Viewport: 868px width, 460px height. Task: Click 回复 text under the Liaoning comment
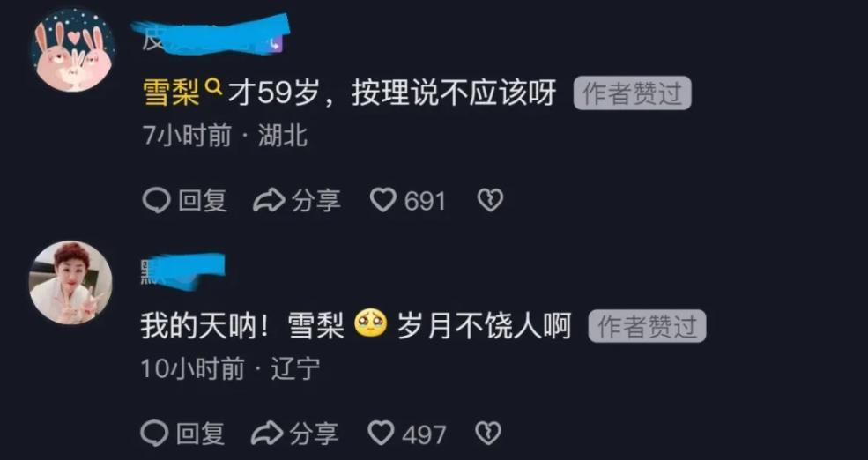click(x=200, y=434)
